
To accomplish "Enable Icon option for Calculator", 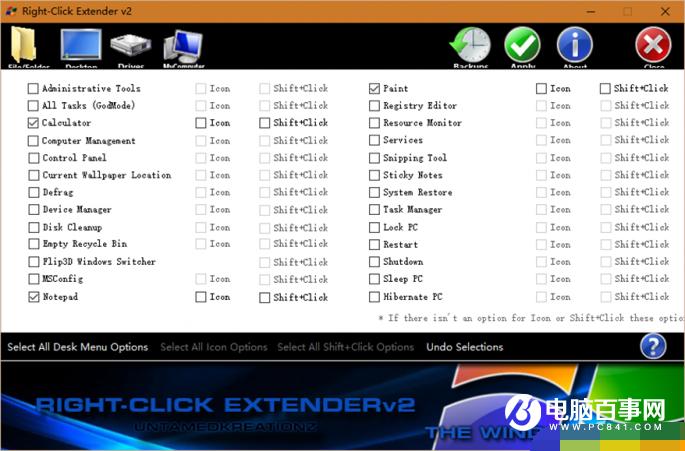I will pos(201,123).
